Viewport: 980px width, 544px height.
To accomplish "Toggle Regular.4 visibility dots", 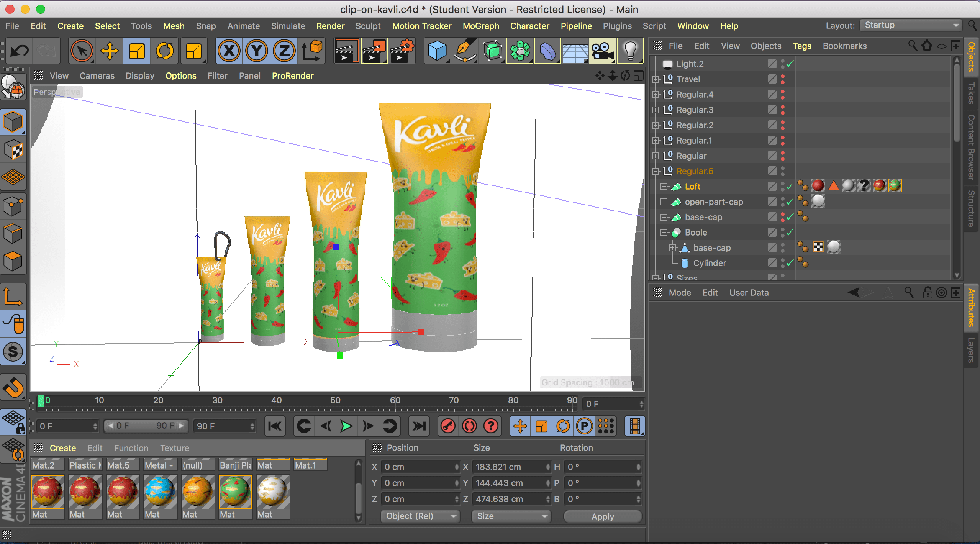I will [783, 95].
